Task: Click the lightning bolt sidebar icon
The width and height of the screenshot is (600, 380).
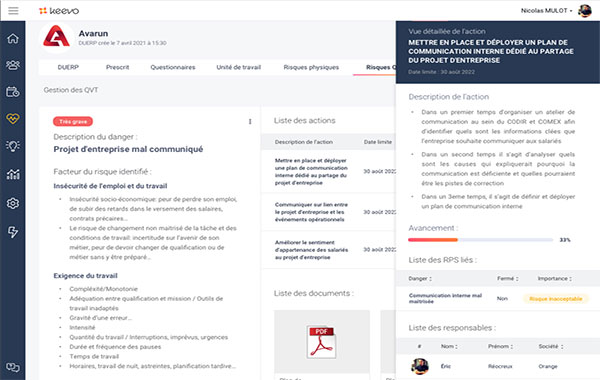Action: click(13, 232)
